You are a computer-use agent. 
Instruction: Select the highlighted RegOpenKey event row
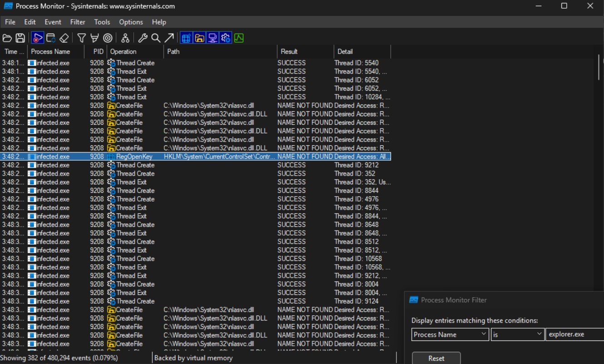tap(196, 157)
